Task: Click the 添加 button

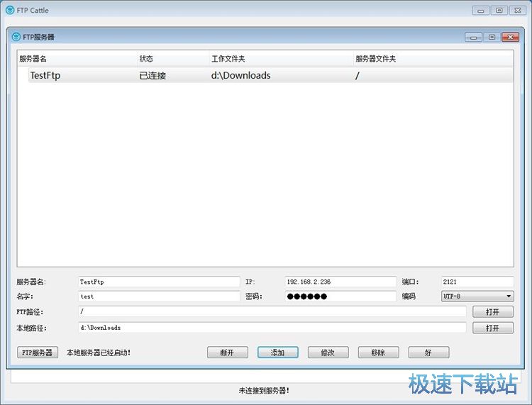Action: (x=277, y=353)
